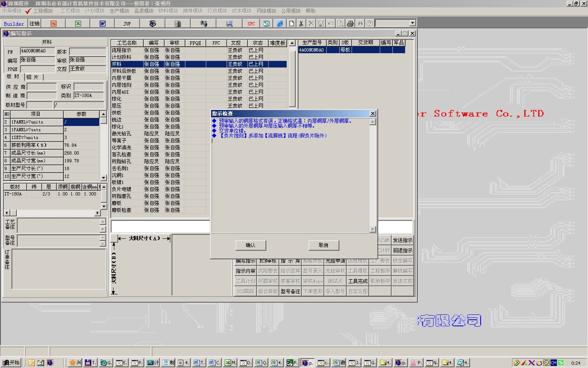Switch to the 板材 tab
This screenshot has width=588, height=368.
pos(13,76)
